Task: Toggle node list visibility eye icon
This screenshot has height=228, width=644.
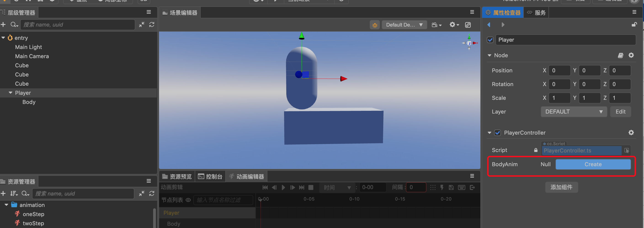Action: coord(188,200)
